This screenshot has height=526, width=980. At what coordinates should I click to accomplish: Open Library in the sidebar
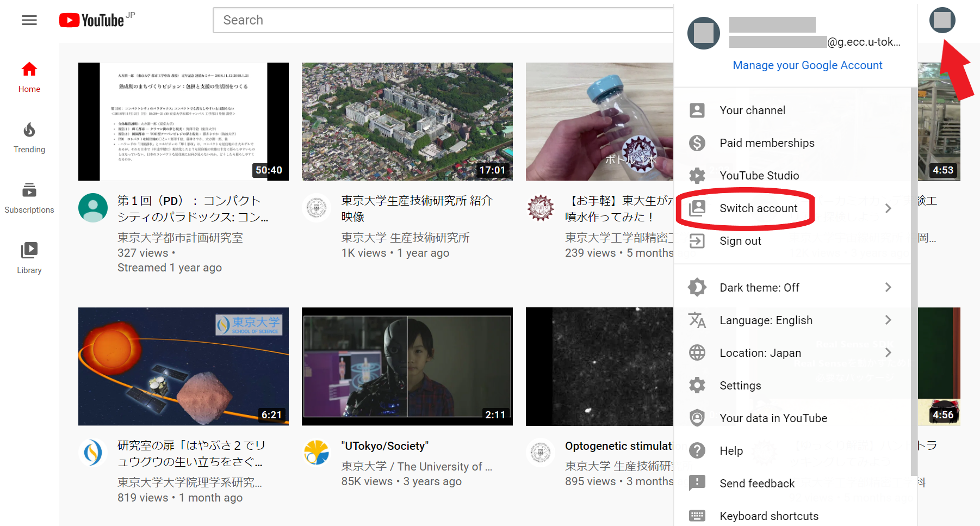tap(29, 258)
